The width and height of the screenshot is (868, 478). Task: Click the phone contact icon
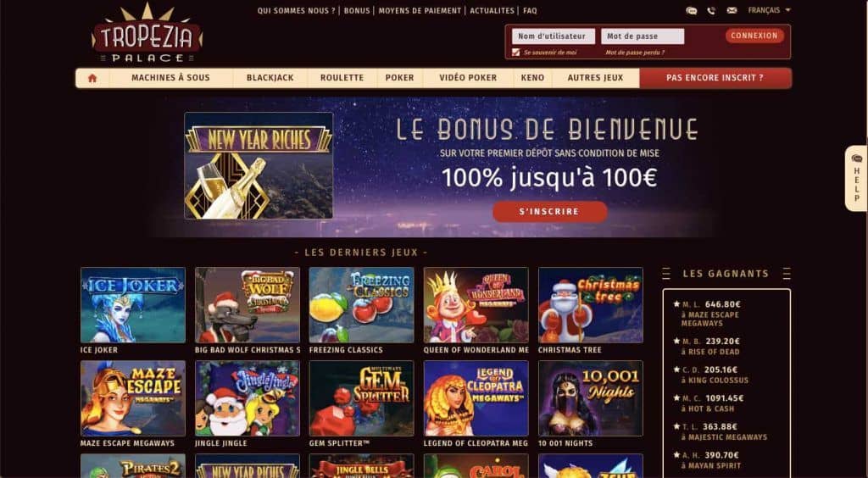pyautogui.click(x=711, y=10)
